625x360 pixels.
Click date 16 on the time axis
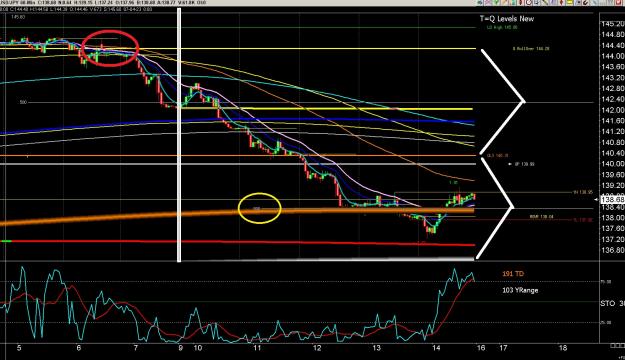click(x=481, y=348)
